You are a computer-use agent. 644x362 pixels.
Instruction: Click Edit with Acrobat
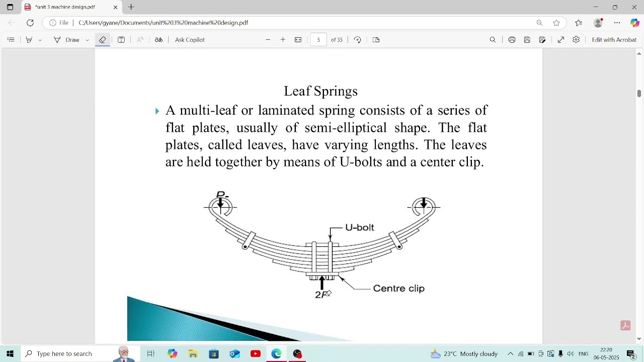pos(614,40)
